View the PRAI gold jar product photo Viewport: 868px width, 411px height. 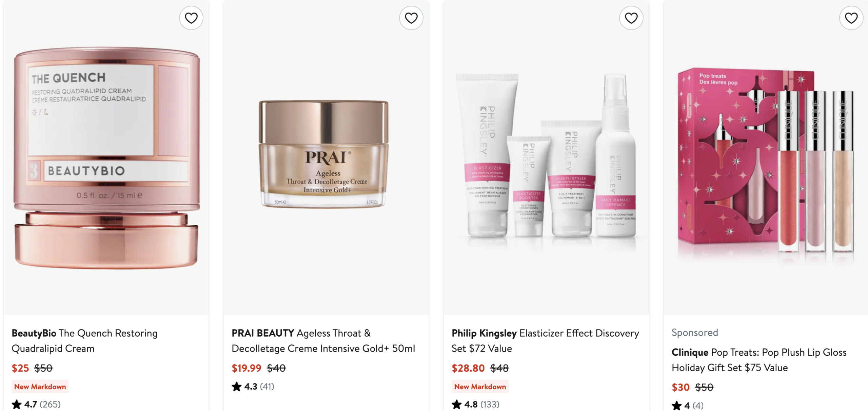(x=326, y=157)
